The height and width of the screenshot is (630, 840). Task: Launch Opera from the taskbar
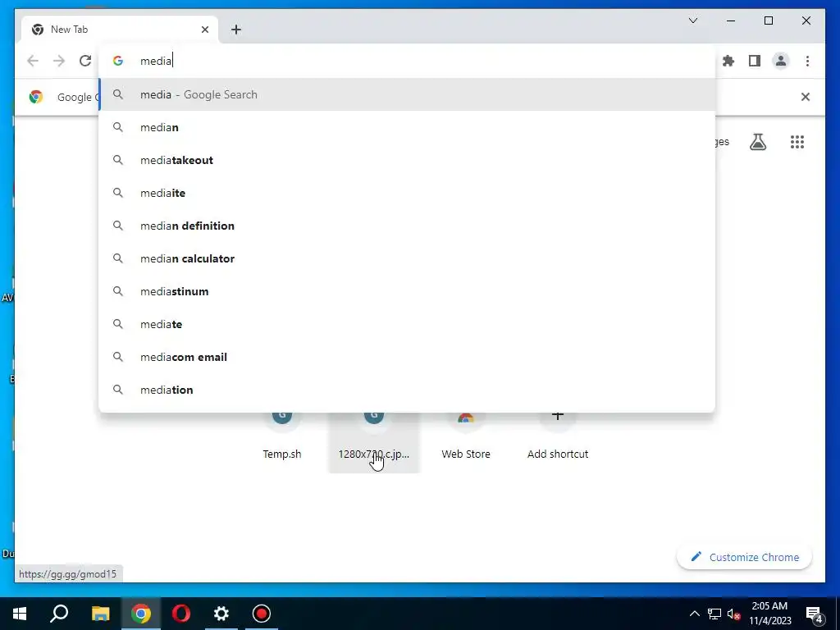coord(181,614)
